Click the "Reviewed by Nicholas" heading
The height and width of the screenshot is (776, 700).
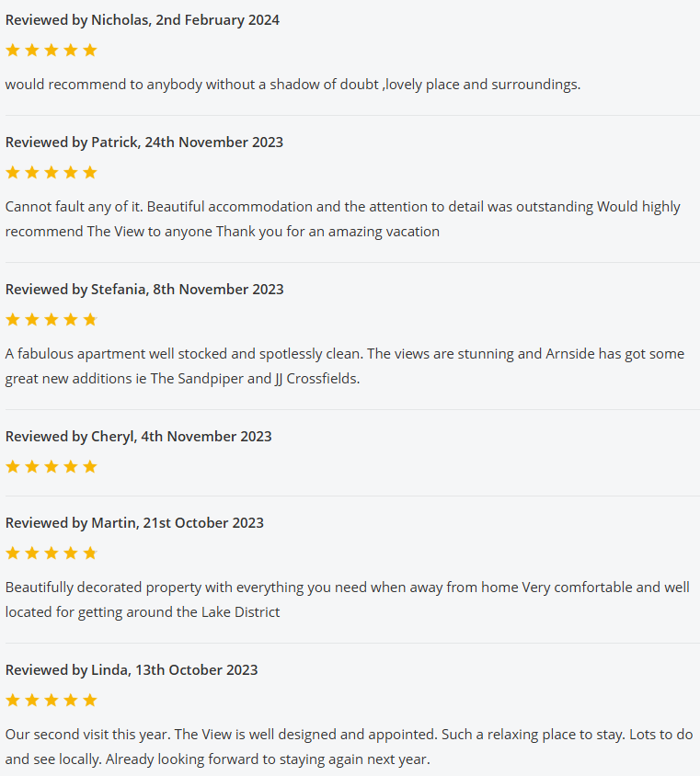point(143,20)
